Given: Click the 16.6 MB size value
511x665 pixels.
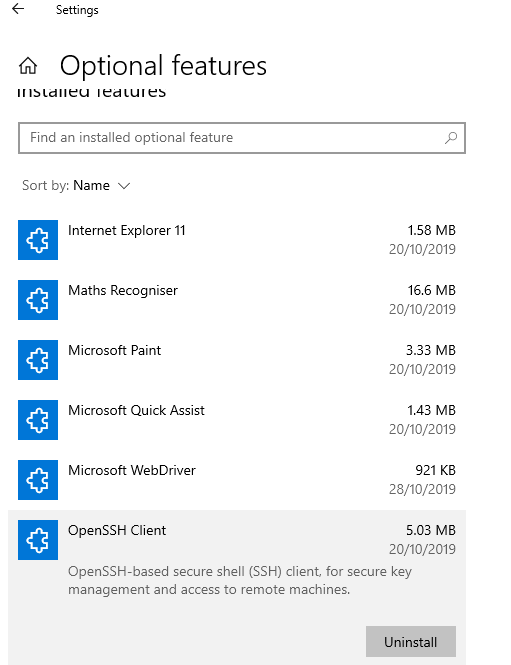Looking at the screenshot, I should click(431, 291).
